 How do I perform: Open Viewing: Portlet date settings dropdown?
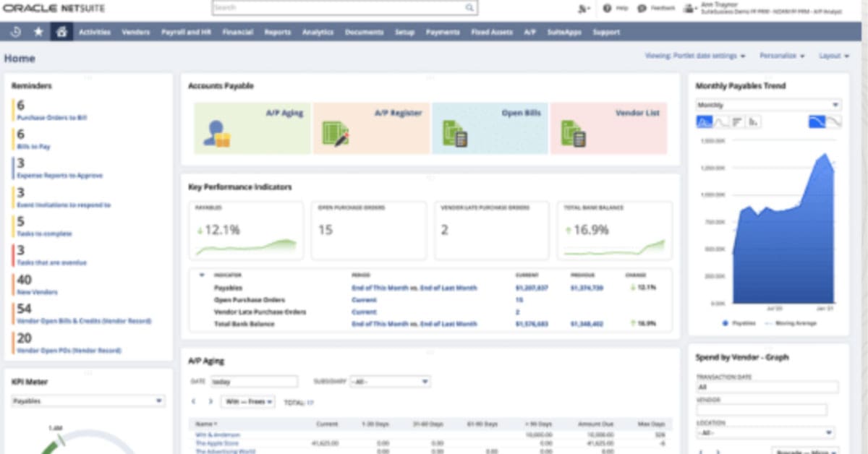pyautogui.click(x=695, y=56)
